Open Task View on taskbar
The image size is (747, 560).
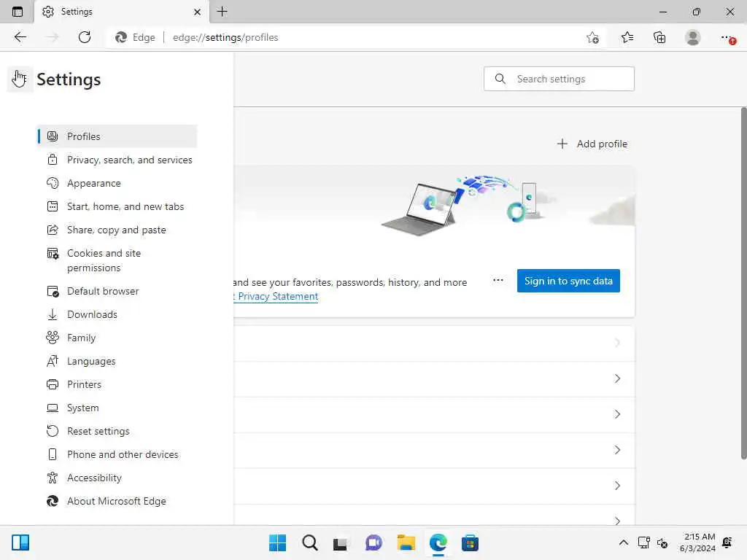click(341, 542)
